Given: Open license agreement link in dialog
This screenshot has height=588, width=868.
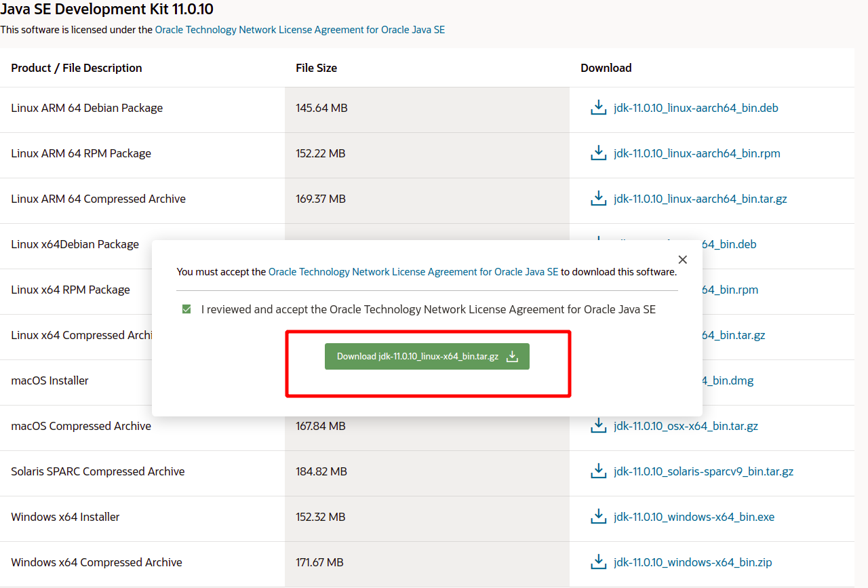Looking at the screenshot, I should (413, 272).
